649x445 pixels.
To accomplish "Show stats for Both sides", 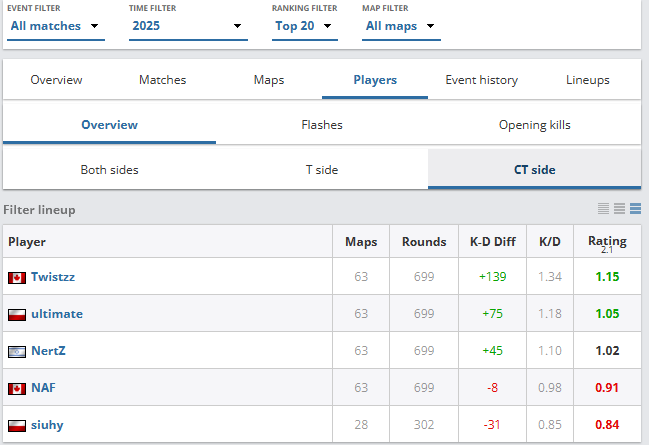I will click(x=109, y=170).
